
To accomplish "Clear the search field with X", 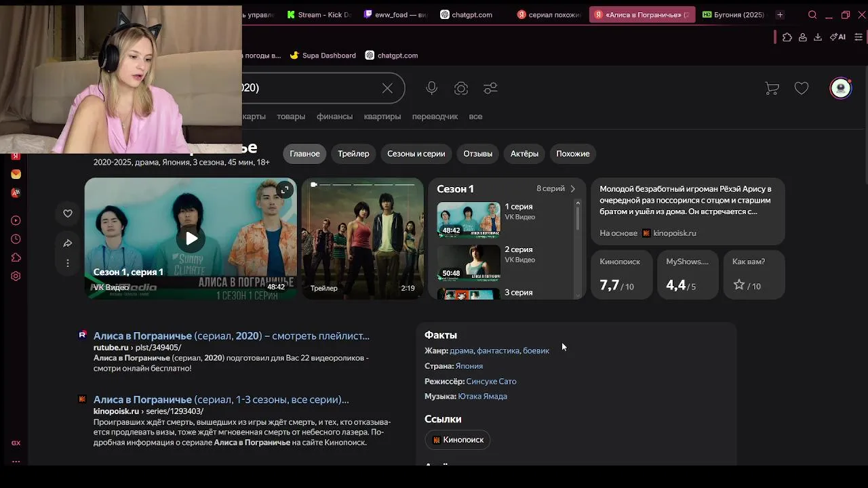I will tap(387, 88).
